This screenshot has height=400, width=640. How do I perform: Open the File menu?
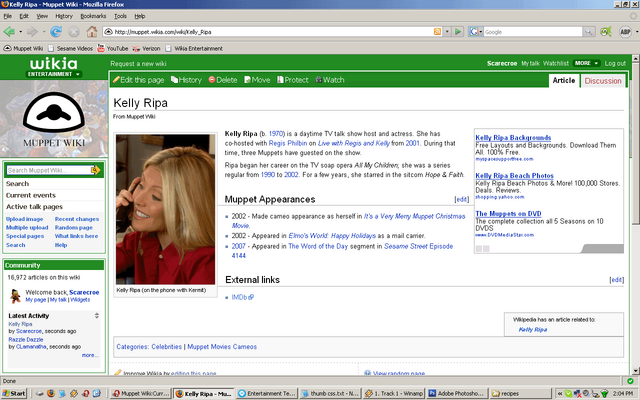(x=8, y=16)
